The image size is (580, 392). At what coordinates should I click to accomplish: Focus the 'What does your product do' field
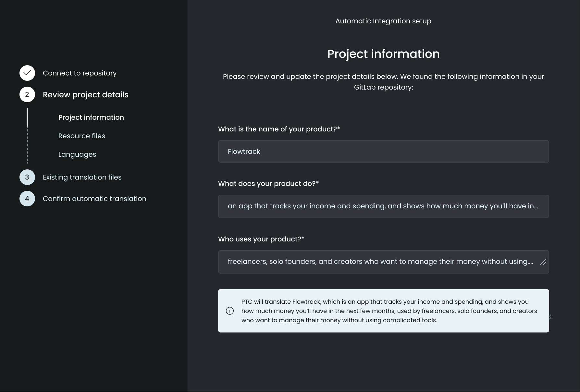pos(383,206)
